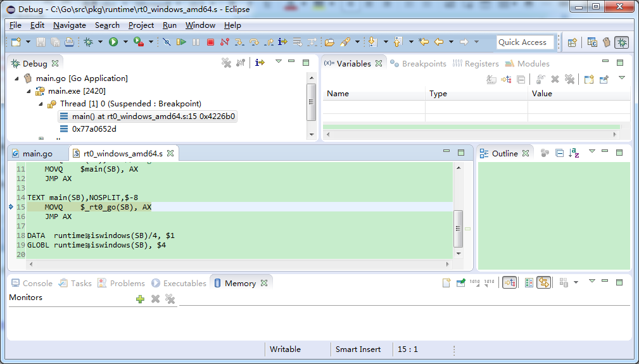Click the Debug view vertical scrollbar thumb
This screenshot has height=364, width=639.
(312, 102)
